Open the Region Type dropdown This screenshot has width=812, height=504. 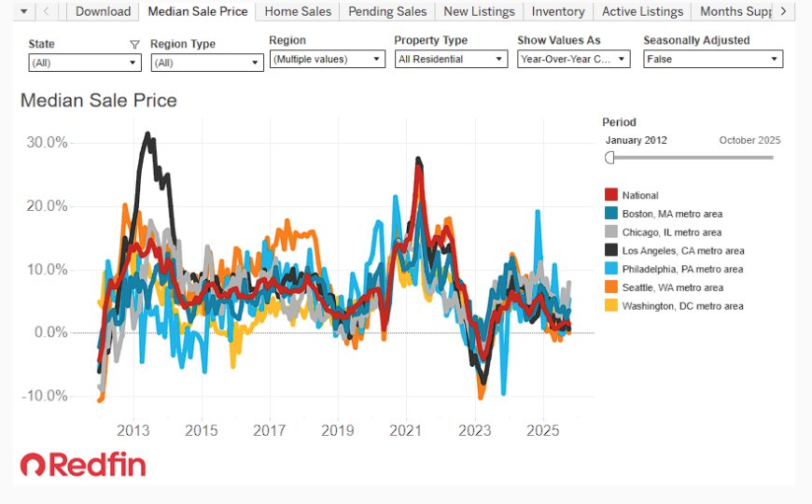pyautogui.click(x=207, y=63)
